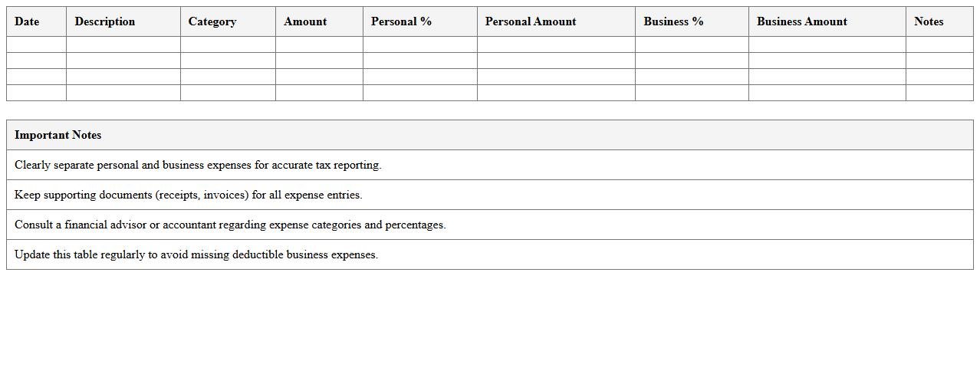Click the note about keeping supporting documents
Screen dimensions: 980x384
coord(189,195)
